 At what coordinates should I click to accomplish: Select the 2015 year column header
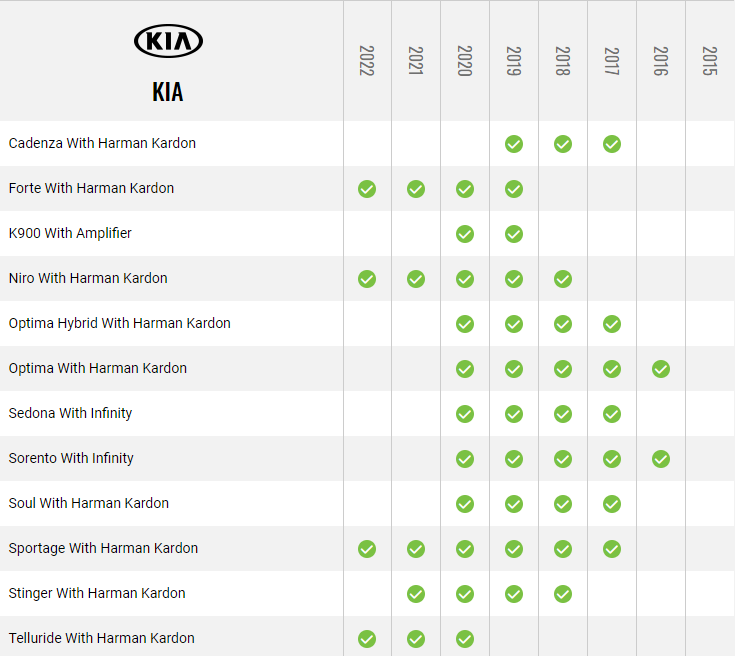click(710, 61)
